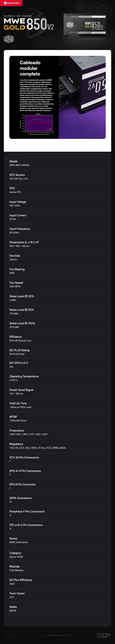Screen dimensions: 115x644
Task: Select the Modular Fully Modular row
Action: click(x=58, y=569)
